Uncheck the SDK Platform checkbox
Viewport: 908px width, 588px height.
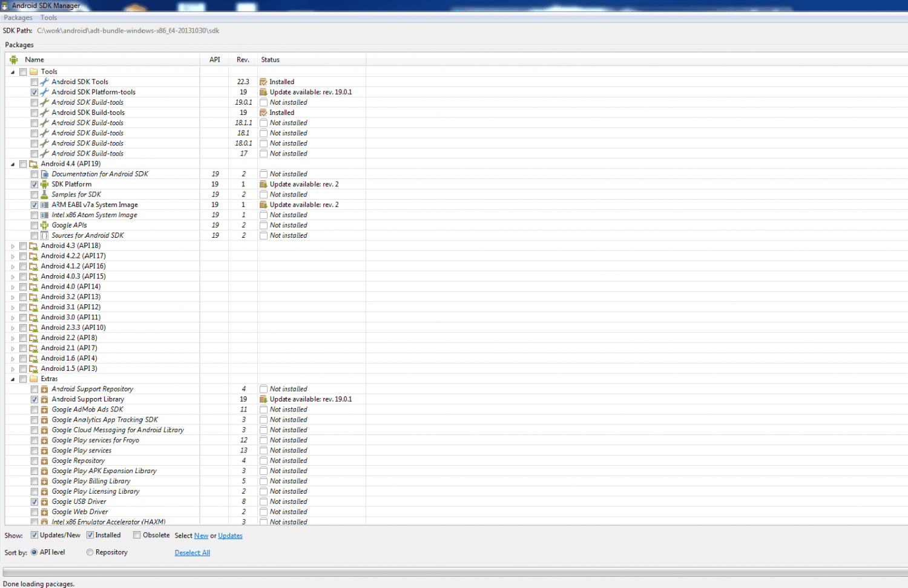click(x=35, y=185)
